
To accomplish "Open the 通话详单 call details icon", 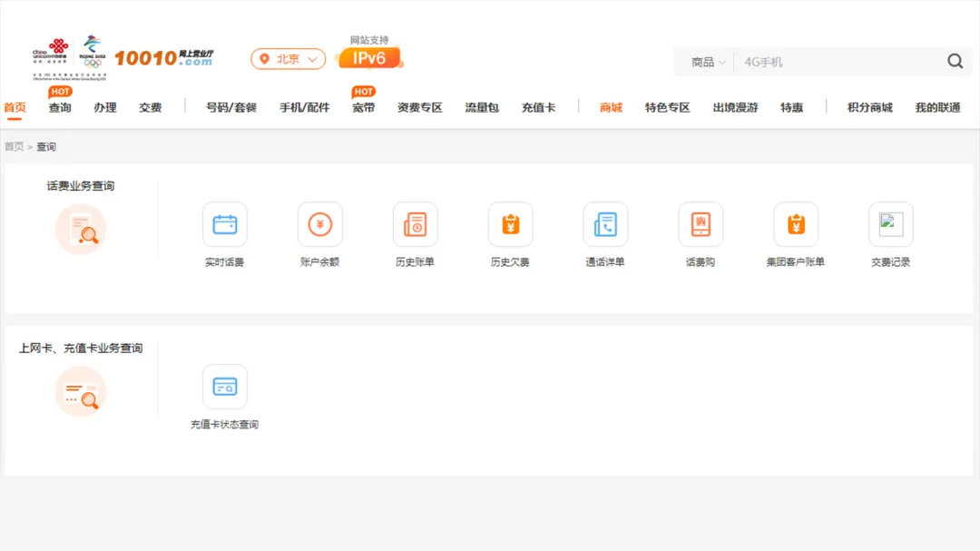I will tap(605, 224).
